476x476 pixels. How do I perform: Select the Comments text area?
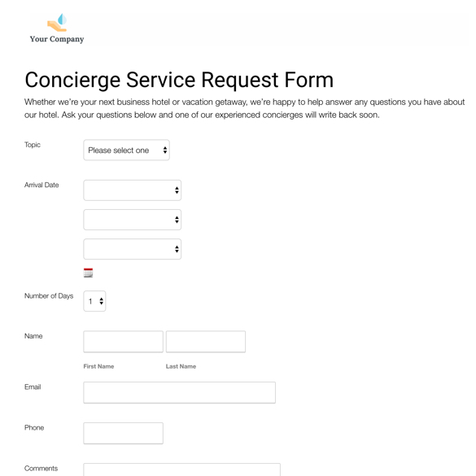[x=181, y=469]
